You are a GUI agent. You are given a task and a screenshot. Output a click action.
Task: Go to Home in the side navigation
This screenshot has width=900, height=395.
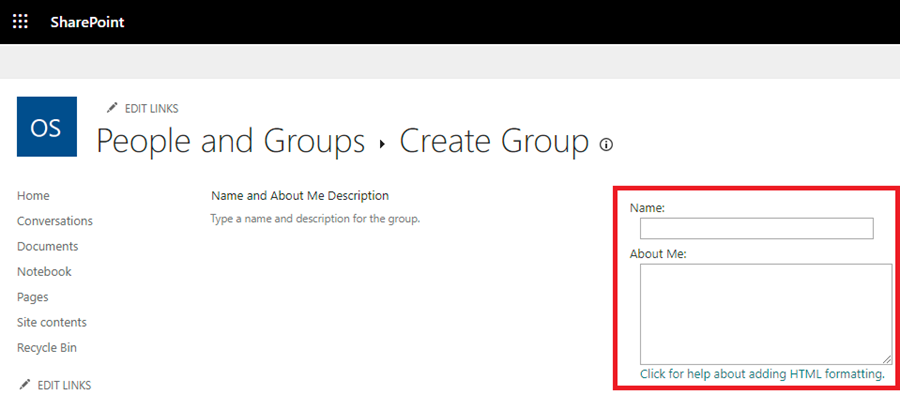point(33,196)
